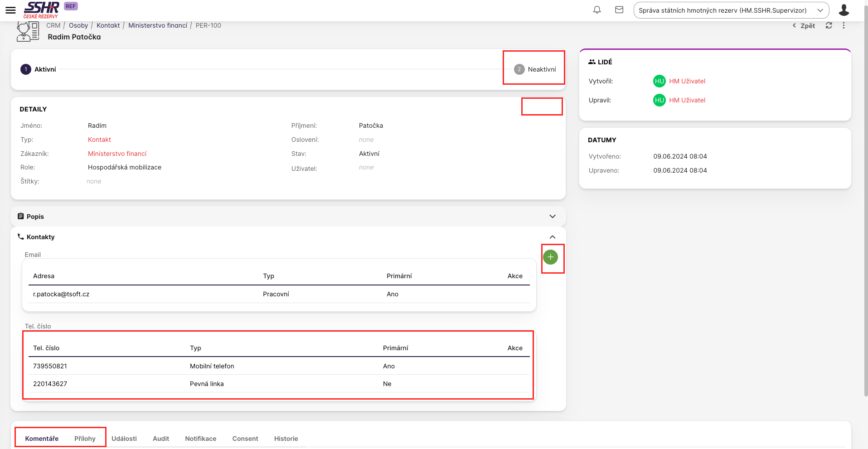Click the HM Uživatel creator link

coord(687,81)
